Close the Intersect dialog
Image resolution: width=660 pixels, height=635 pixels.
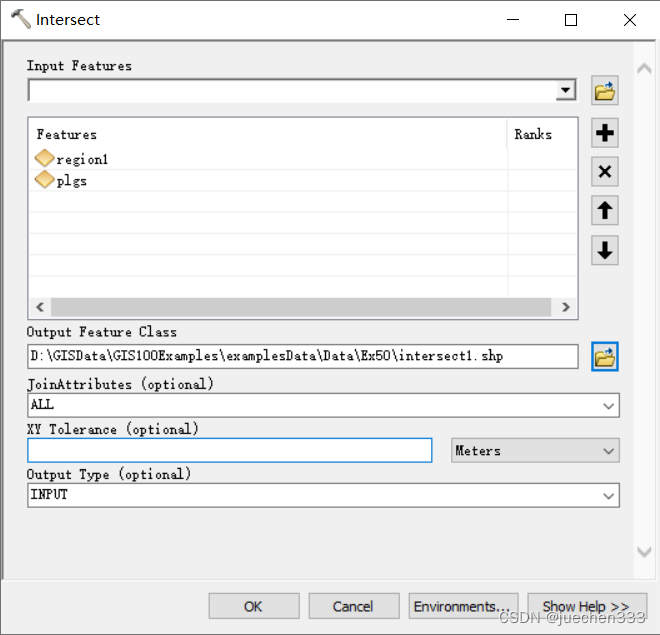click(630, 20)
